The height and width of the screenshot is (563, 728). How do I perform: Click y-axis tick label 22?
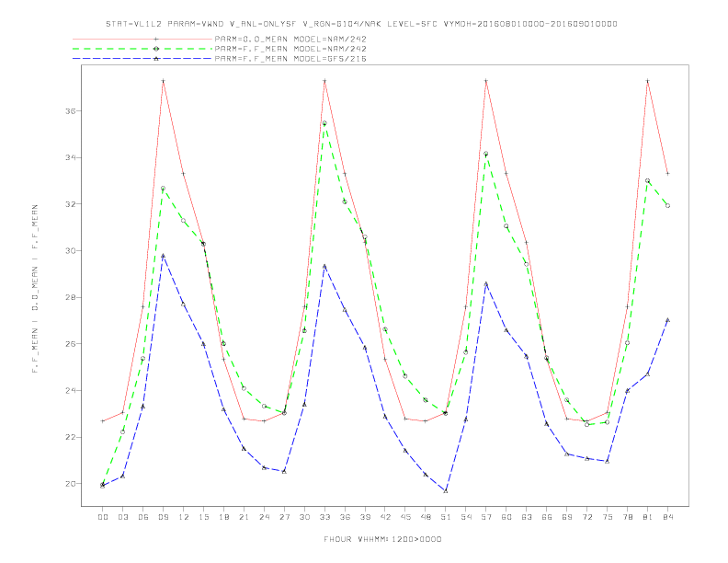[71, 437]
